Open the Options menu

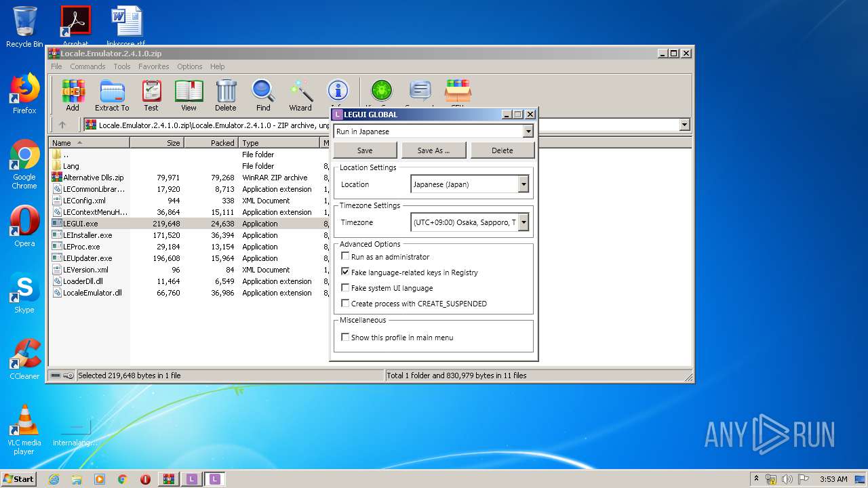(190, 66)
